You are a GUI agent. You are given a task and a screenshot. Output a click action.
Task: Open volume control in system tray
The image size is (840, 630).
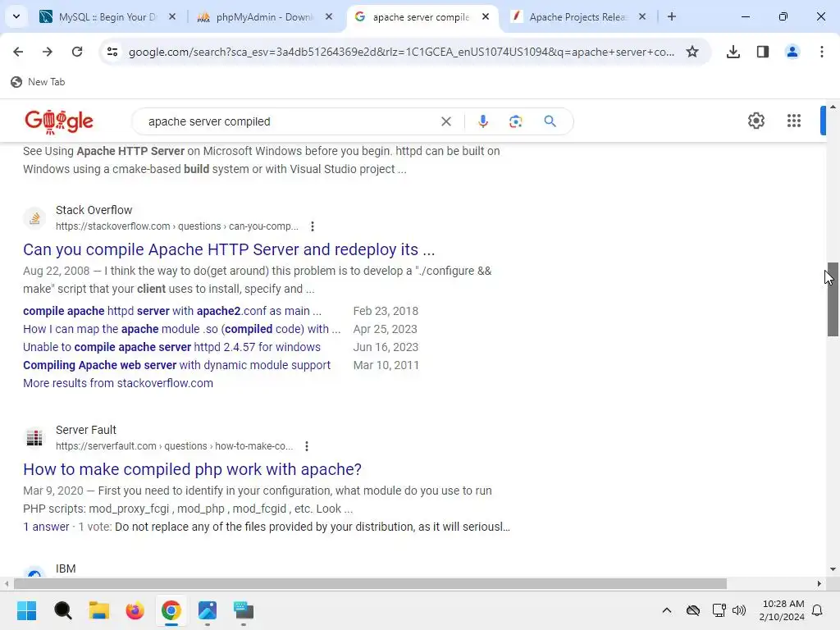click(x=739, y=610)
